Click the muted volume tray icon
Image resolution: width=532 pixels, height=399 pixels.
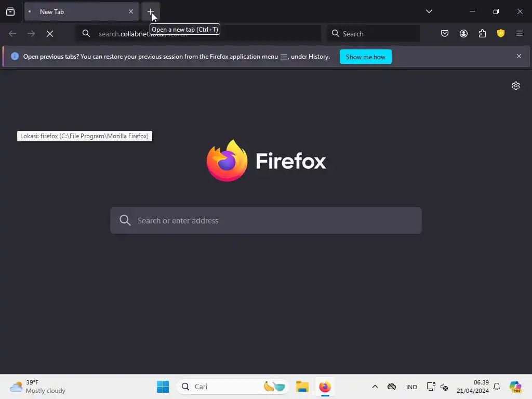(x=444, y=387)
